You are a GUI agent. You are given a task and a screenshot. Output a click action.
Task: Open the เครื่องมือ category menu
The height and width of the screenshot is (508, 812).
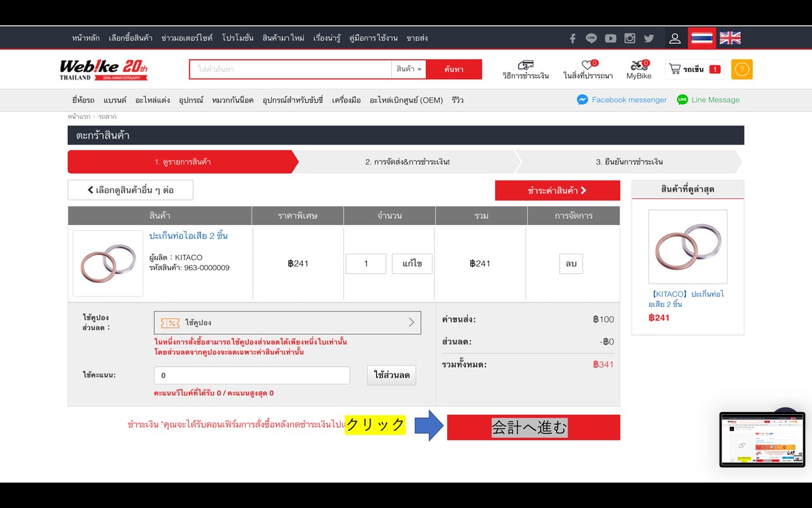[x=346, y=100]
